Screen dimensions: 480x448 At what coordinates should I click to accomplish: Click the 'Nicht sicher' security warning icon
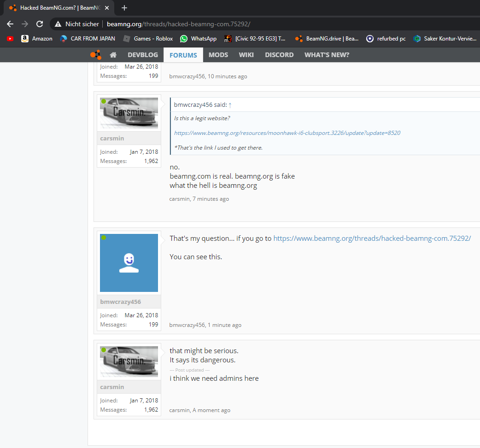pyautogui.click(x=58, y=24)
